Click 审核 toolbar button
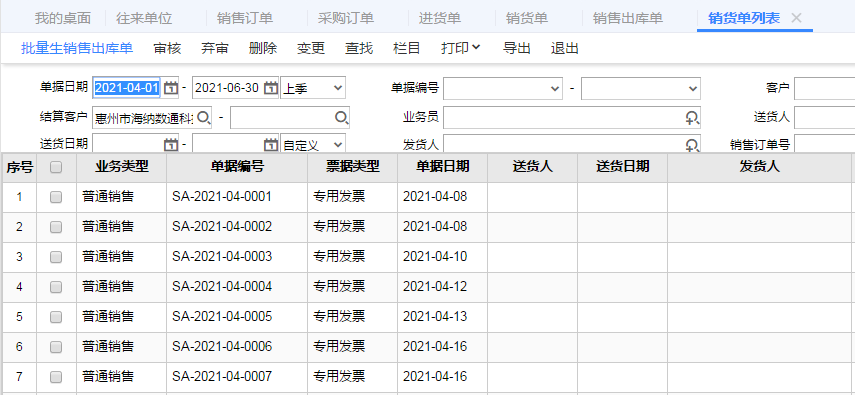 167,48
